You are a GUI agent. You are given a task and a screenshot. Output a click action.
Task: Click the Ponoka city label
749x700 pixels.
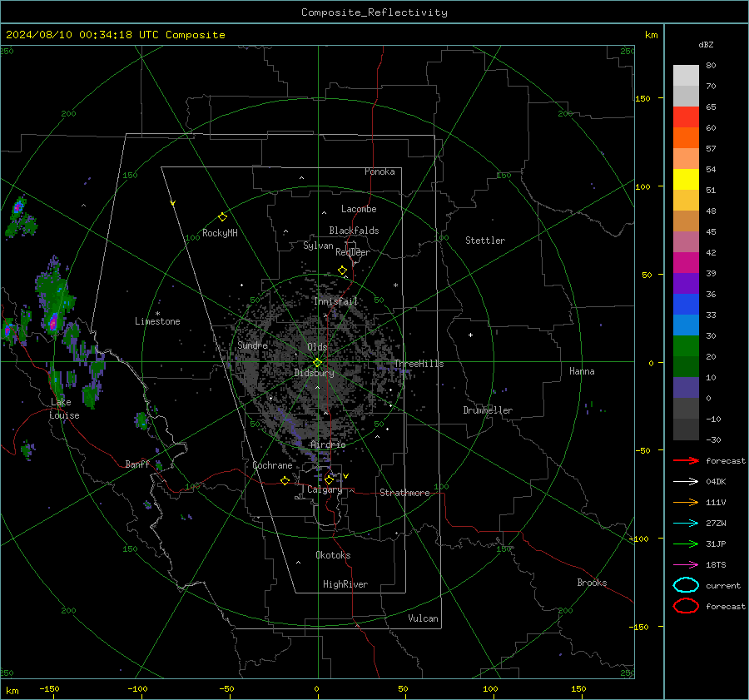(379, 171)
